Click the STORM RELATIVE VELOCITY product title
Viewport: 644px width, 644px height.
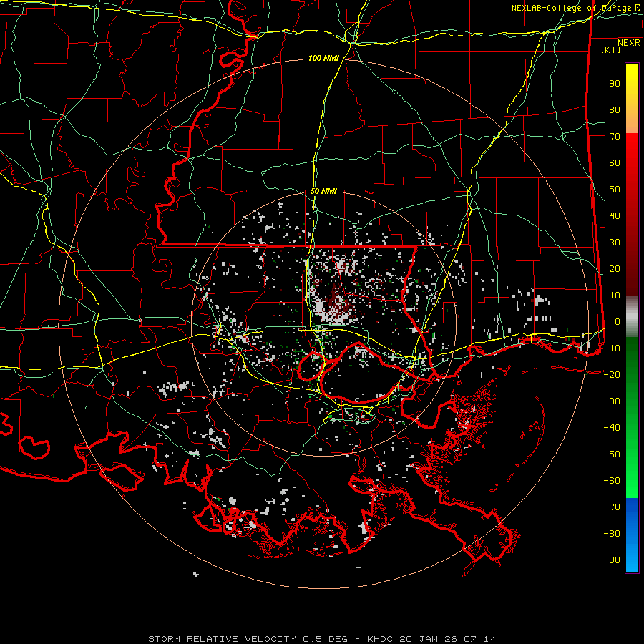[x=222, y=639]
